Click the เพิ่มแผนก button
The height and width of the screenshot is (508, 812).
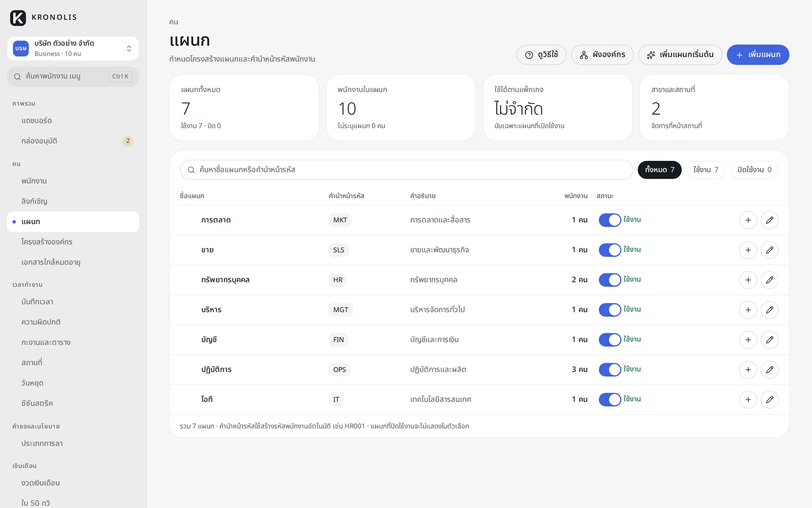coord(758,55)
